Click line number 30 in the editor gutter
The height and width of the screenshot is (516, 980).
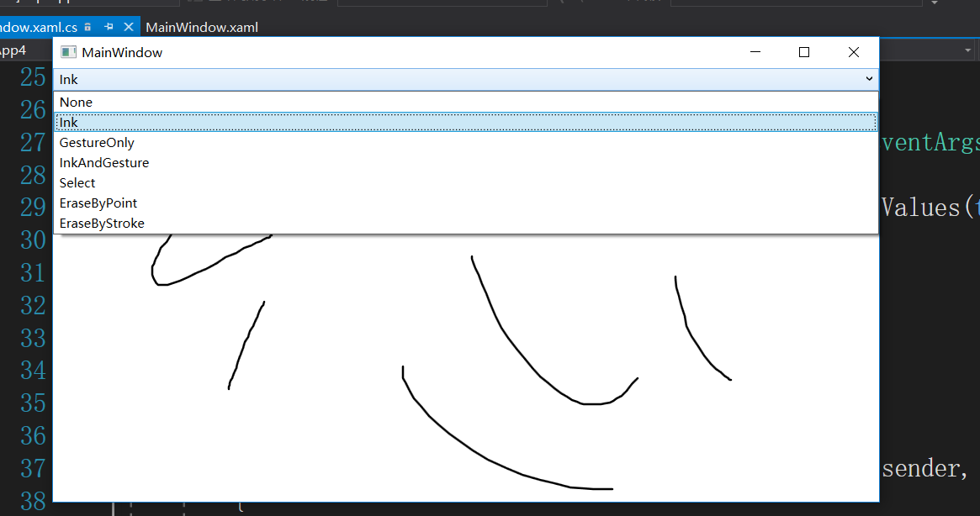coord(34,240)
